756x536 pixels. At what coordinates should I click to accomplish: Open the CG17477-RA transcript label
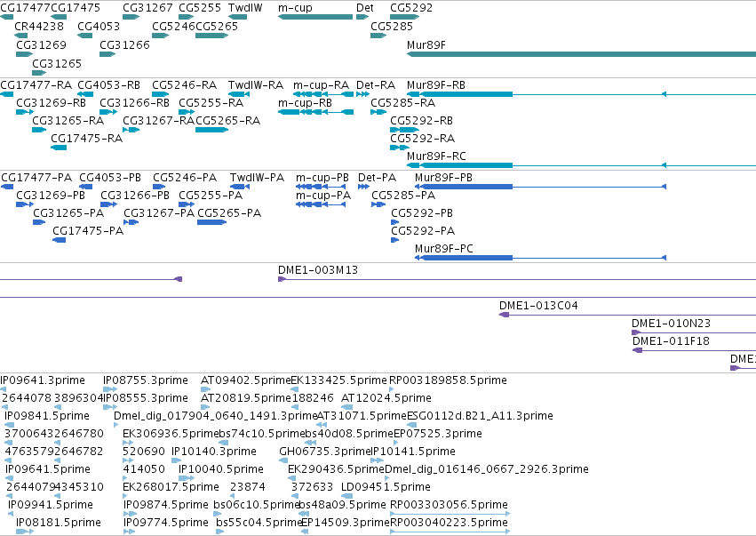click(36, 85)
